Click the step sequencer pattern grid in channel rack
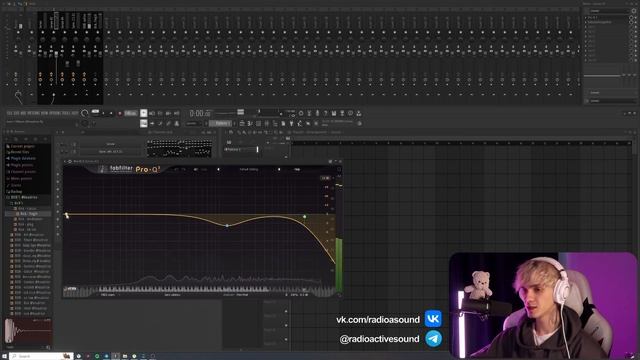 179,148
